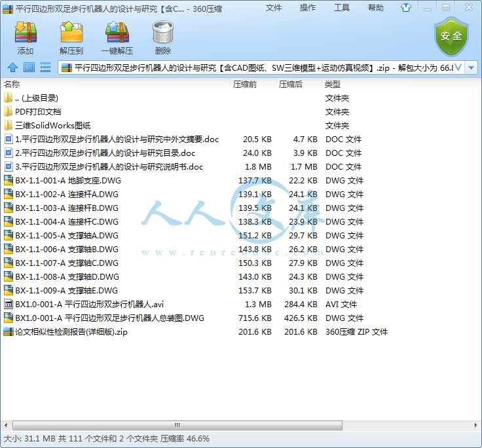Click the 解压到 (Extract to) icon
Image resolution: width=482 pixels, height=448 pixels.
point(71,32)
